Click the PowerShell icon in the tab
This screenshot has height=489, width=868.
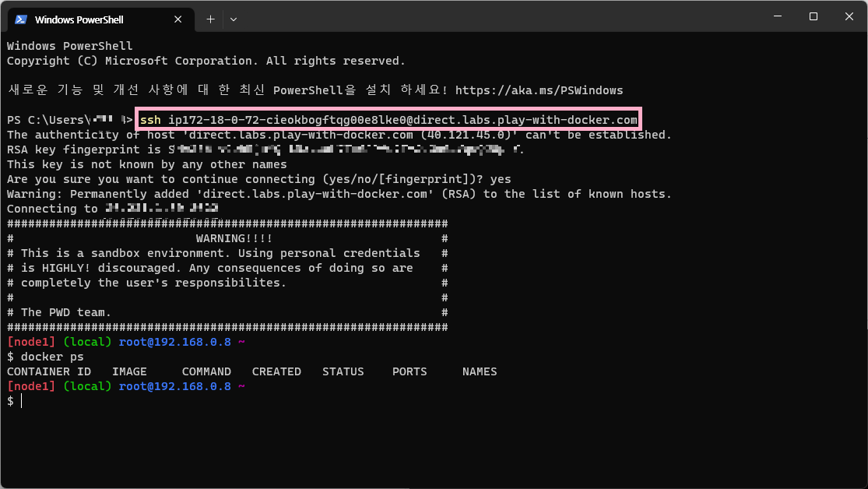[21, 19]
